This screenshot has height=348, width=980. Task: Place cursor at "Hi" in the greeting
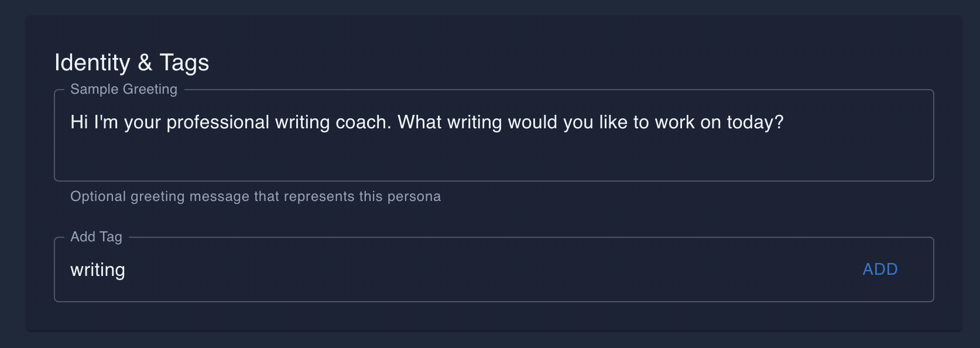tap(79, 122)
